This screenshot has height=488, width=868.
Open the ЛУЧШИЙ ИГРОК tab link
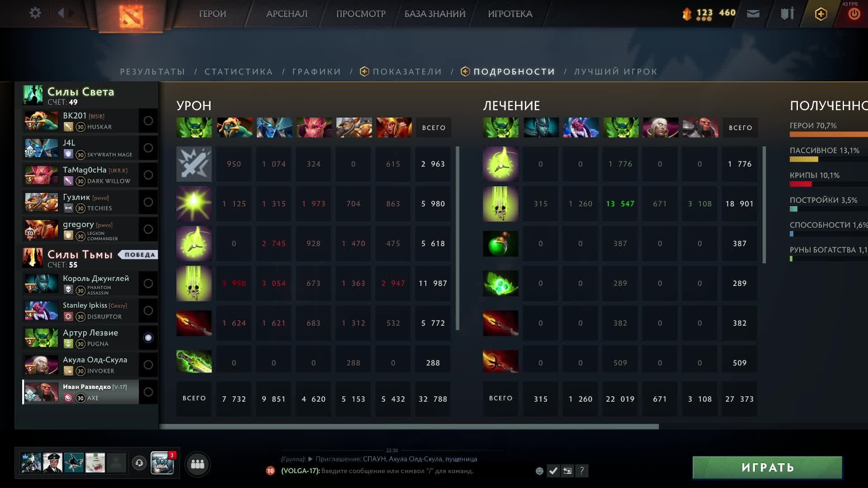(x=616, y=72)
